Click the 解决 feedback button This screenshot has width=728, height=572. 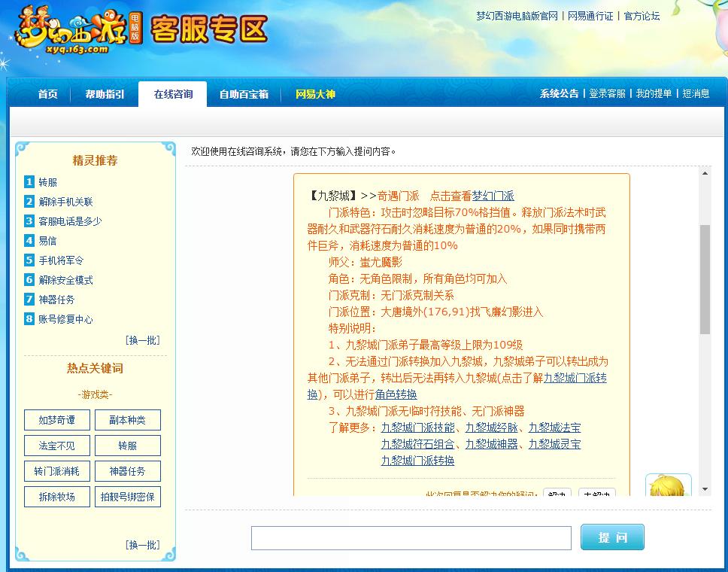[x=557, y=493]
